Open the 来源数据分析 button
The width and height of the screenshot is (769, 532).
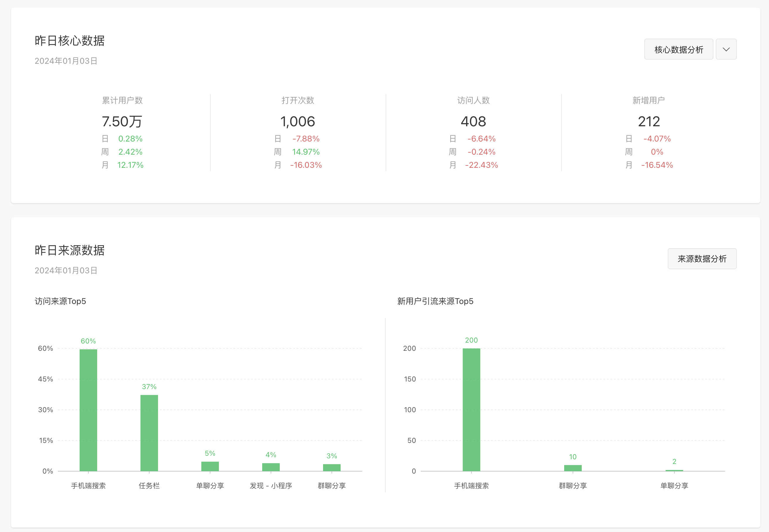[x=702, y=259]
